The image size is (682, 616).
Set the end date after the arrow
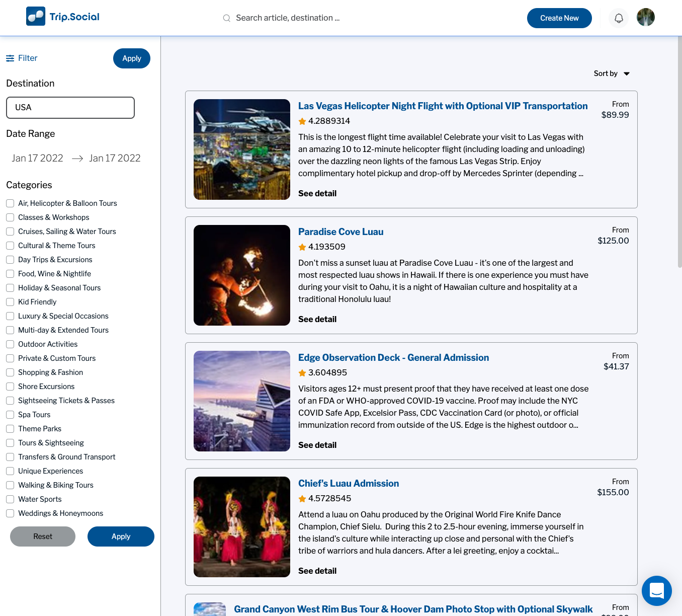115,159
